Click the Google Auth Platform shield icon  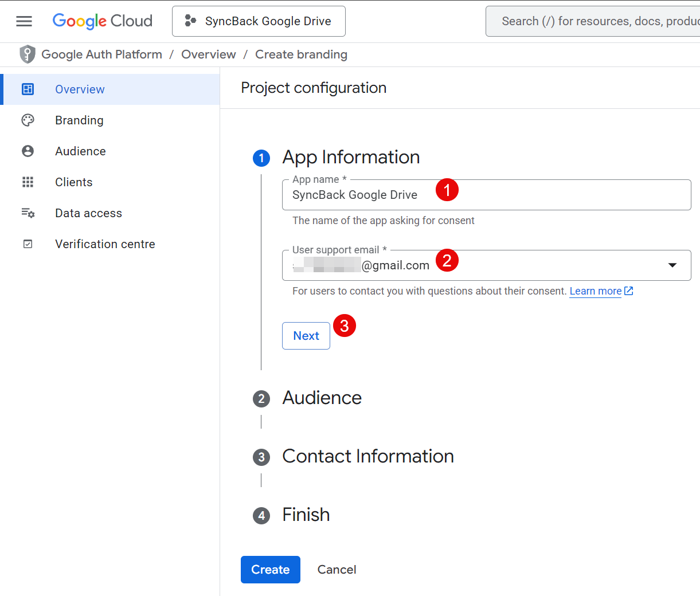pyautogui.click(x=27, y=54)
